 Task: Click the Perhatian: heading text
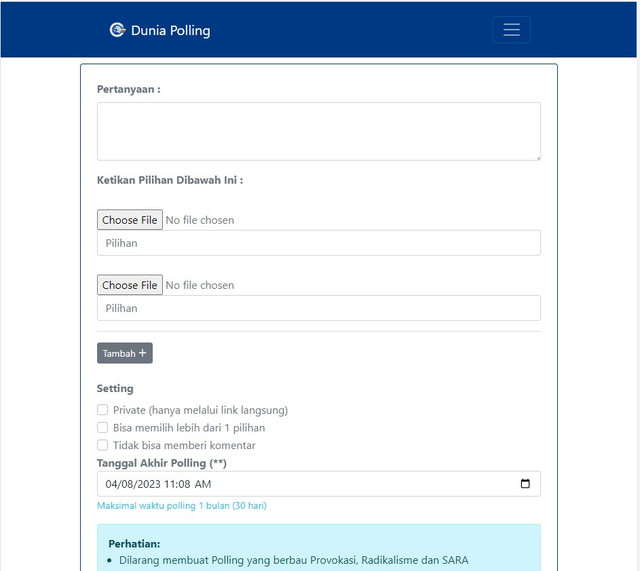pyautogui.click(x=134, y=544)
